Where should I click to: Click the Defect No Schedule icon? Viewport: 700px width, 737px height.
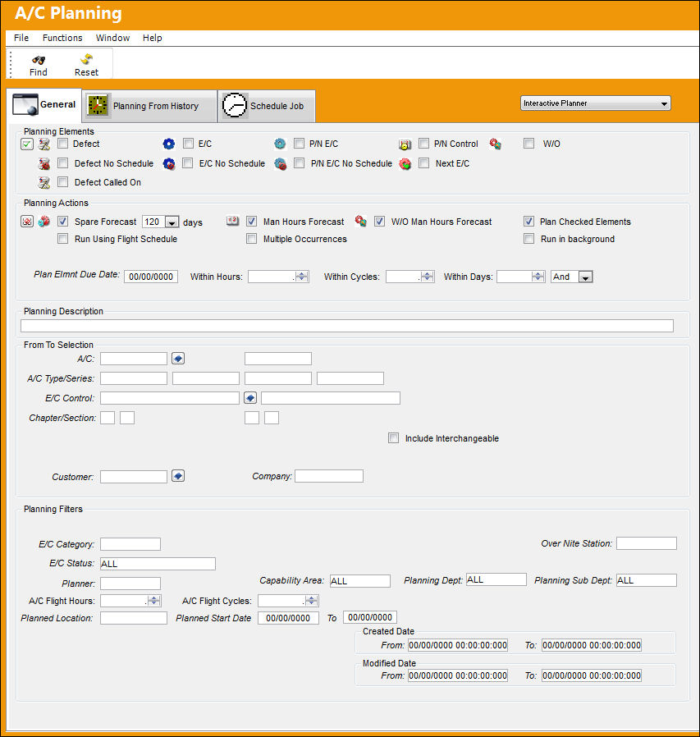(44, 164)
